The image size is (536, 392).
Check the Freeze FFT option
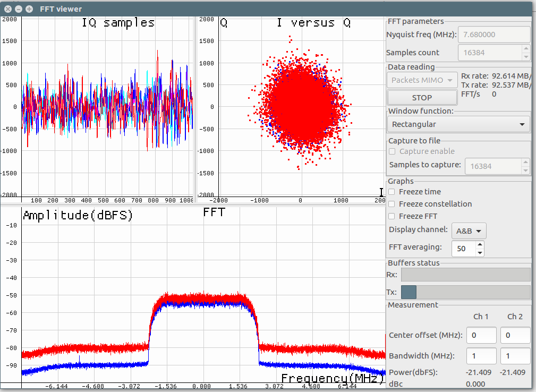click(392, 216)
